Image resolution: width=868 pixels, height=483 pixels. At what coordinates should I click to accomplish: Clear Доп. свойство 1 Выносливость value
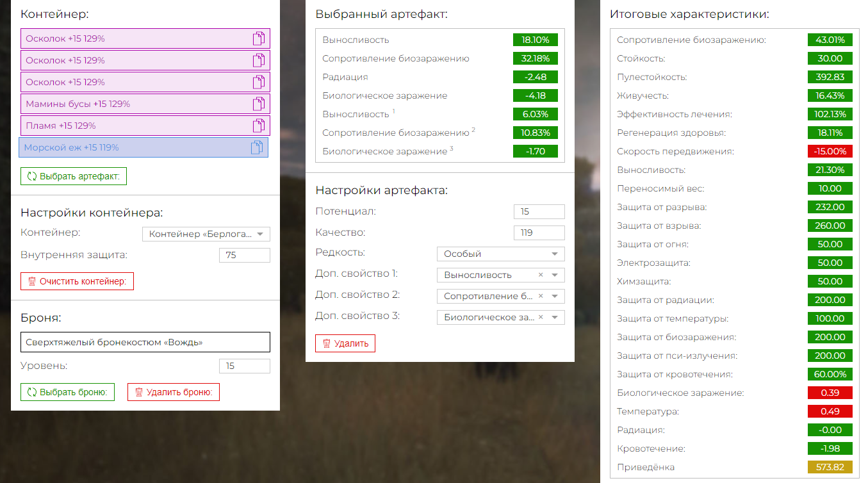pyautogui.click(x=541, y=275)
